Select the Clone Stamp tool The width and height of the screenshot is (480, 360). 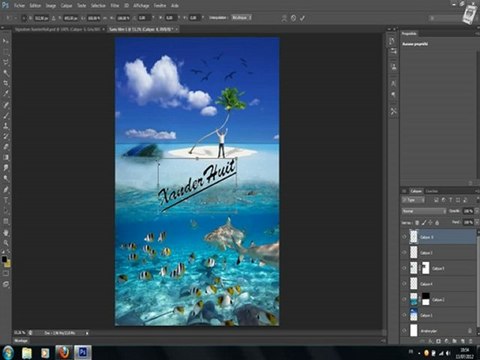pyautogui.click(x=6, y=126)
